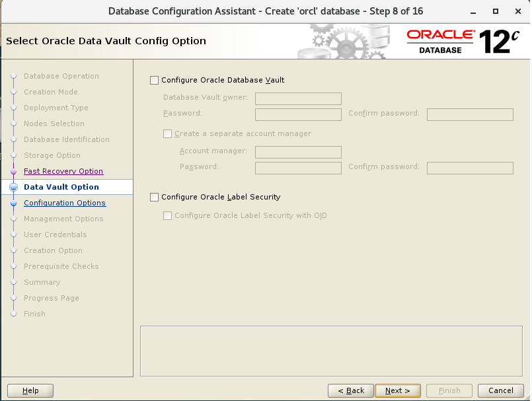Focus the Account manager name field
The height and width of the screenshot is (401, 532).
pyautogui.click(x=298, y=153)
